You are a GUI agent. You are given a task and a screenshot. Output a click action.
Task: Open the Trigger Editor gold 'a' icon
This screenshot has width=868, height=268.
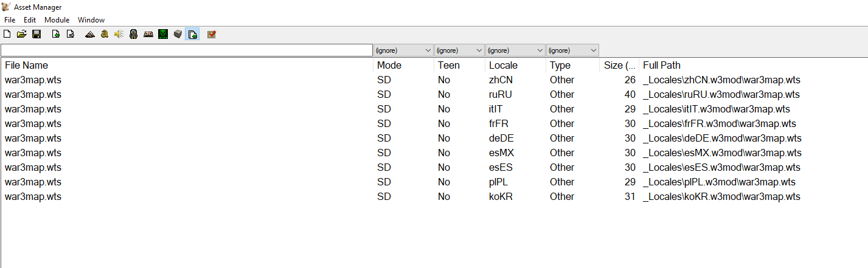point(105,34)
